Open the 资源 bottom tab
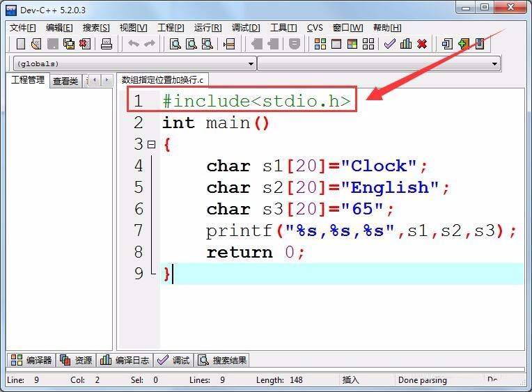Viewport: 532px width, 392px height. pos(76,360)
